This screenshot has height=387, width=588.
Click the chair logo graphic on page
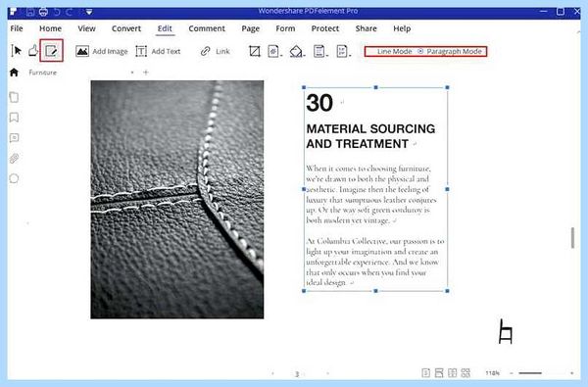[506, 331]
